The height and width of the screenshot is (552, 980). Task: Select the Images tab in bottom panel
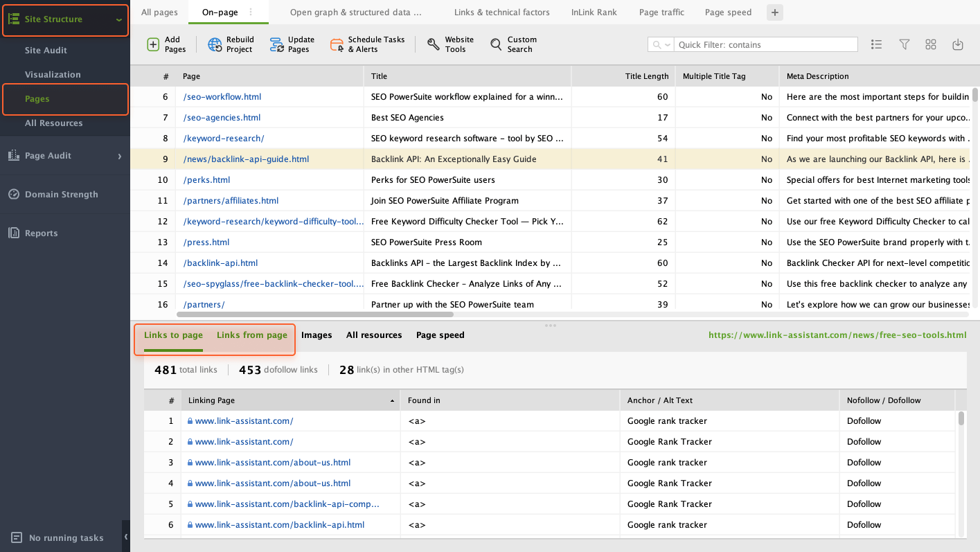coord(317,335)
